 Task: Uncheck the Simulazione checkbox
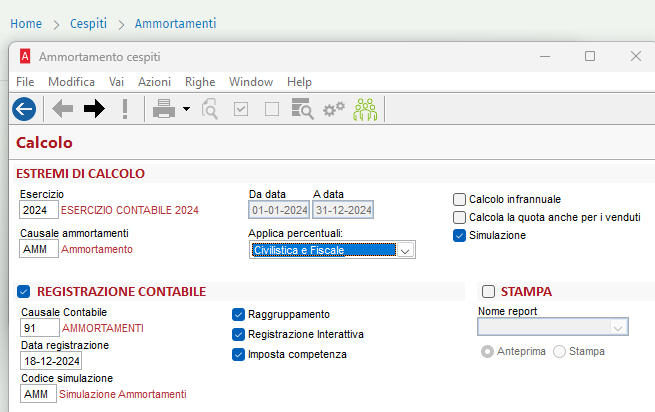click(459, 235)
